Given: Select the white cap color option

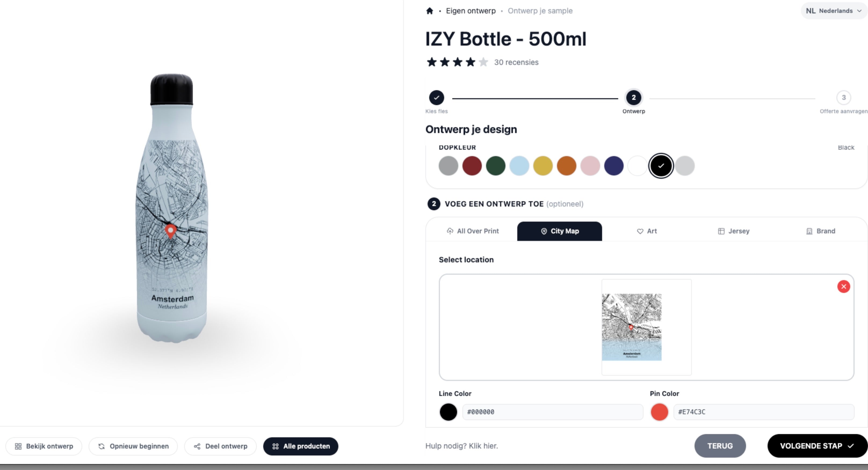Looking at the screenshot, I should point(637,165).
